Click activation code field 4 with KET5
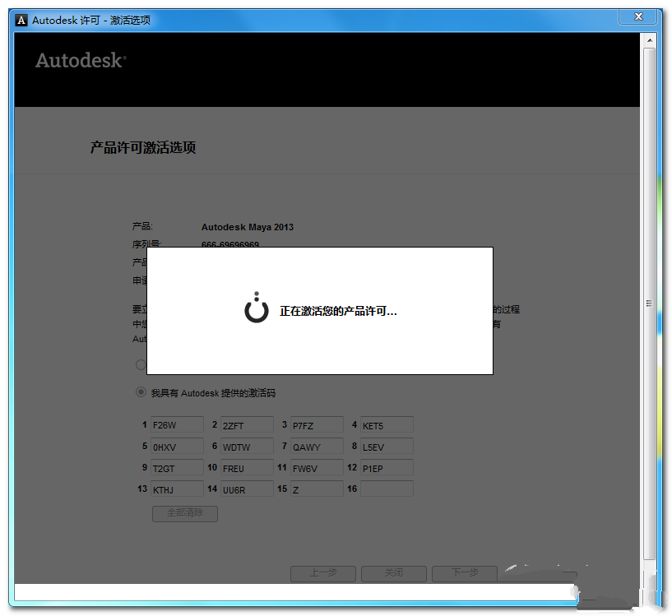Viewport: 672px width, 616px height. (387, 424)
